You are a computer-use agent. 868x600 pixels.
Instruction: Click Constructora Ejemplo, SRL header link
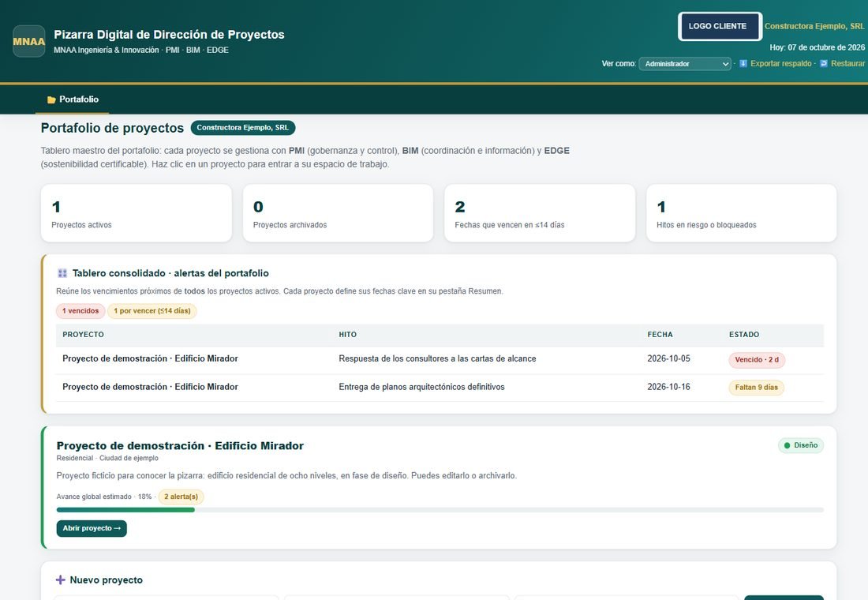[814, 26]
